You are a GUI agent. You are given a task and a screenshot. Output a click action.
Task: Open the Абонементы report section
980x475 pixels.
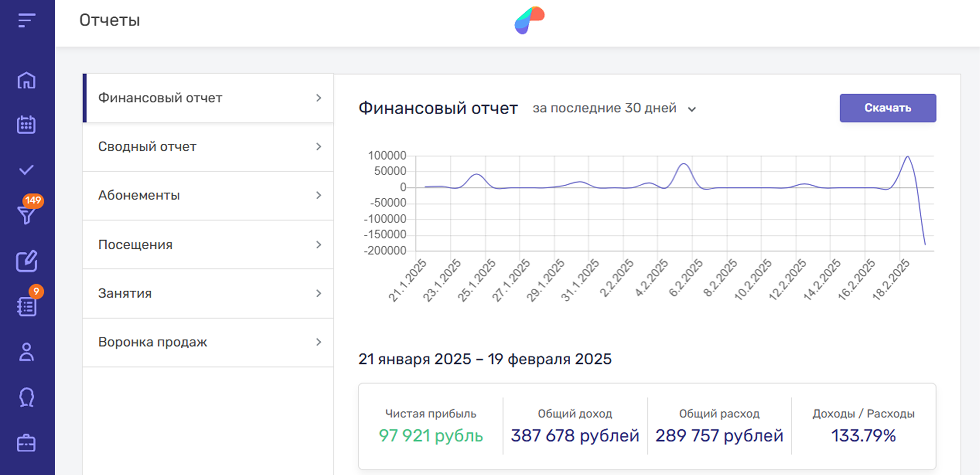208,196
